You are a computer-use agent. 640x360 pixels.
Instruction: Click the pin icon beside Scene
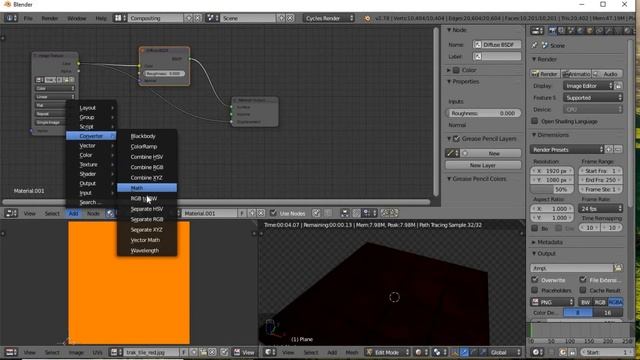(x=534, y=45)
